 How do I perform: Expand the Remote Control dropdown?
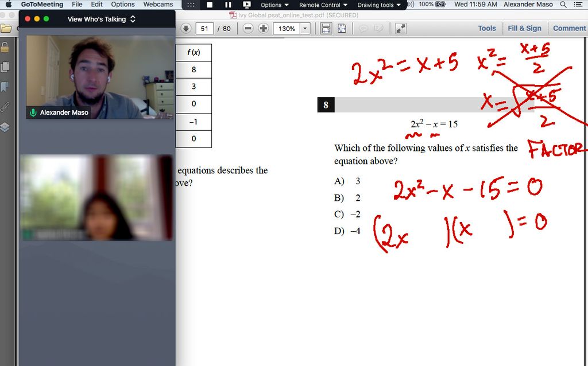323,5
